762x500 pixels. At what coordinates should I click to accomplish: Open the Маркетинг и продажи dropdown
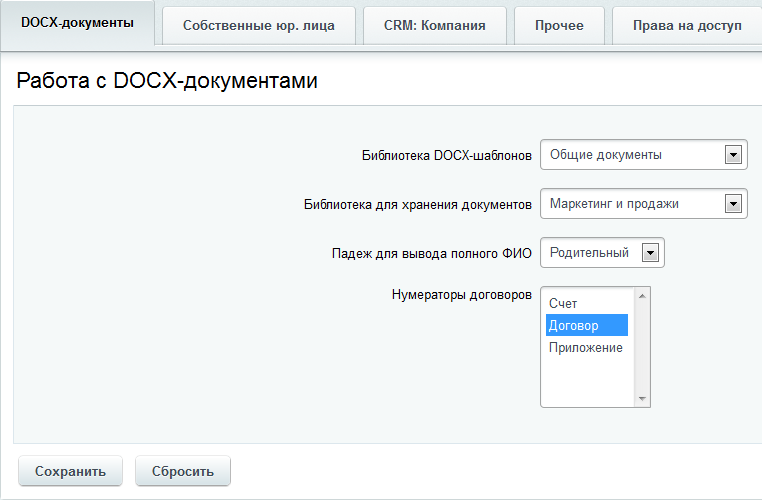coord(643,204)
